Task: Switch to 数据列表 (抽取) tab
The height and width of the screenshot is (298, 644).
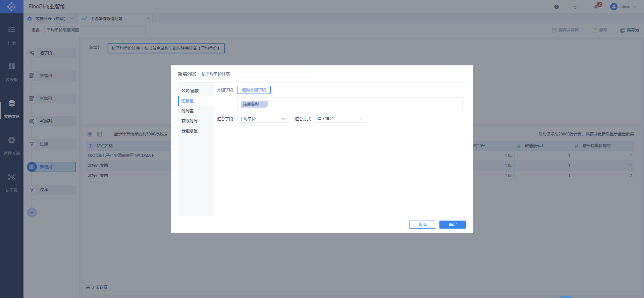Action: pyautogui.click(x=51, y=18)
